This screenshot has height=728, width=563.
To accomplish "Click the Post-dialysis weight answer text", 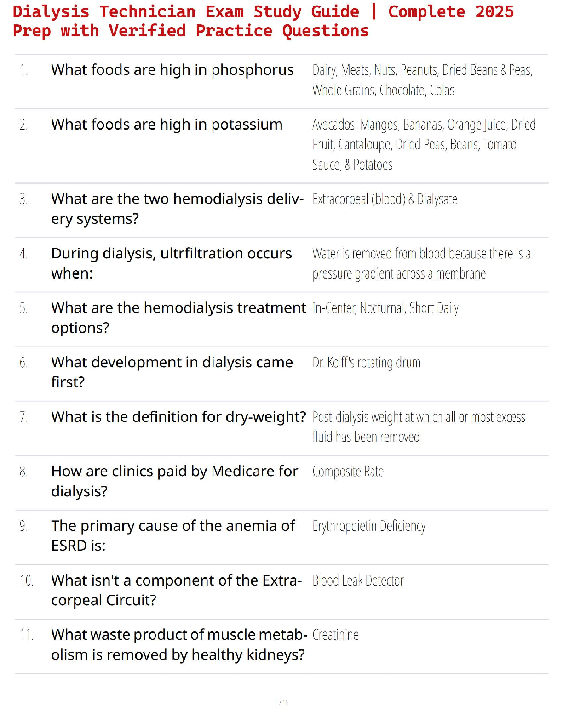I will [418, 427].
